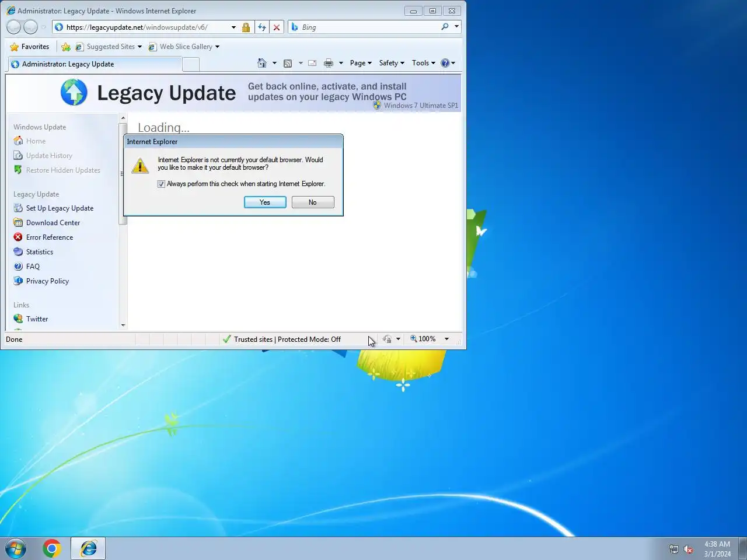Click the browser Forward arrow button
Screen dimensions: 747x560
(30, 27)
